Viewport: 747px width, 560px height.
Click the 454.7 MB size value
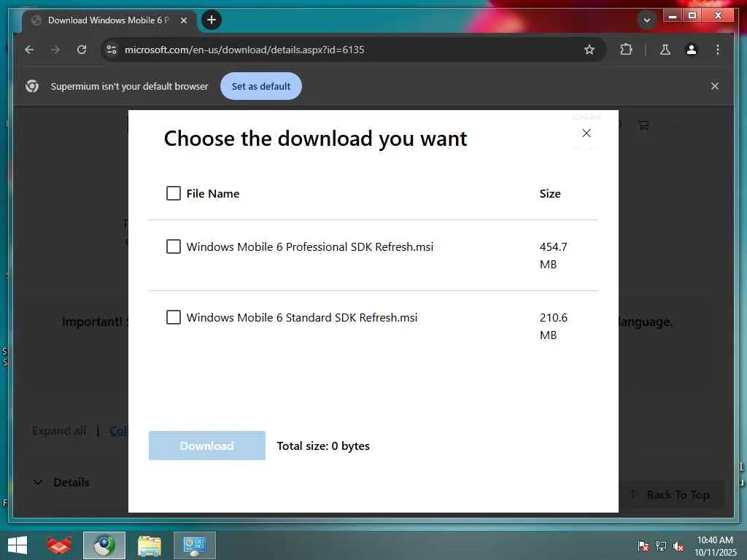tap(553, 255)
